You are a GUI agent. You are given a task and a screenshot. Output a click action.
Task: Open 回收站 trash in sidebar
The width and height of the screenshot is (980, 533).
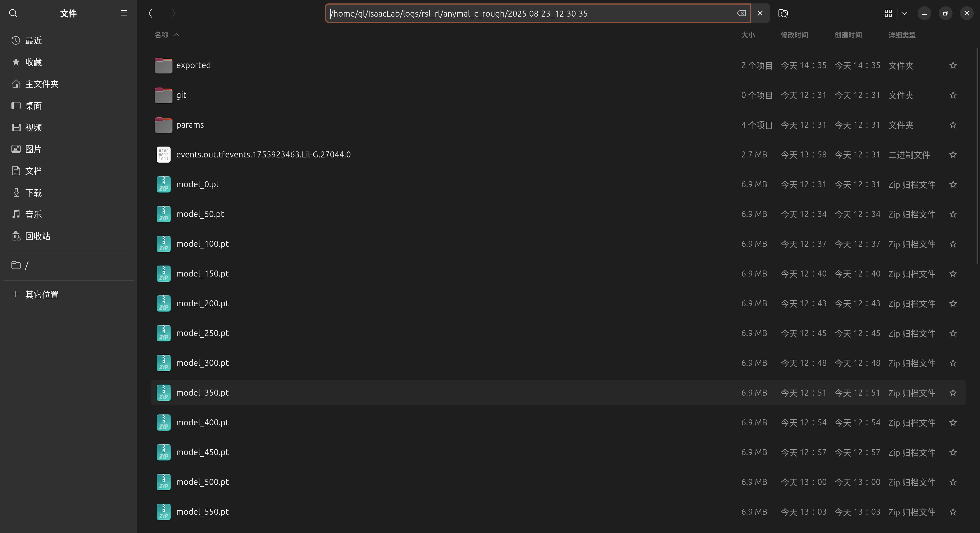pos(38,236)
